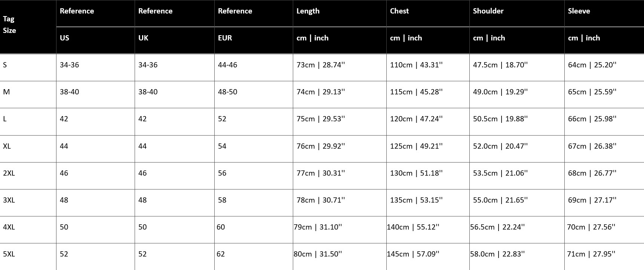The image size is (644, 270).
Task: Select the 115cm | 45.28'' chest cell
Action: tap(416, 92)
